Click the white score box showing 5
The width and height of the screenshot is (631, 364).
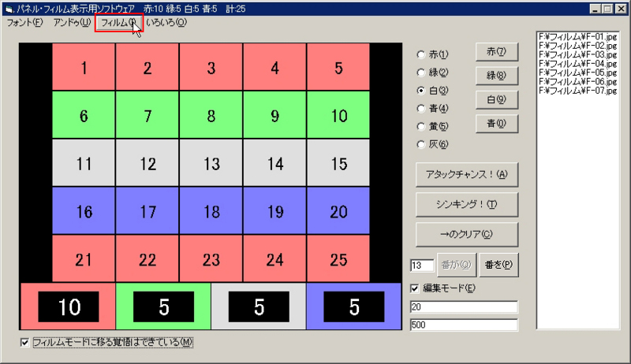[259, 306]
